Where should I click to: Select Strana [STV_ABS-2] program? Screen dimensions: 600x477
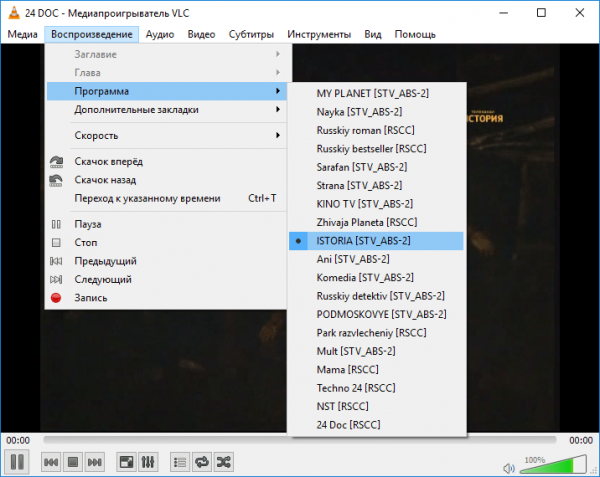pos(376,185)
